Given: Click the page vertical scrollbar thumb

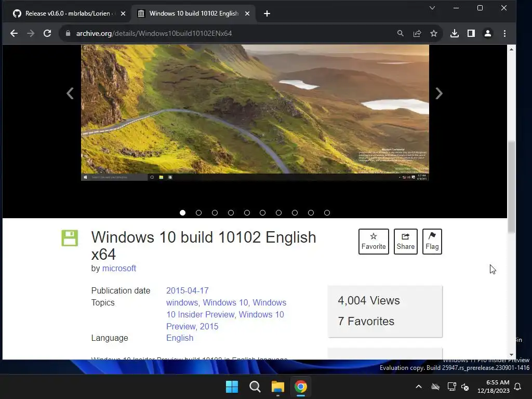Looking at the screenshot, I should 511,187.
